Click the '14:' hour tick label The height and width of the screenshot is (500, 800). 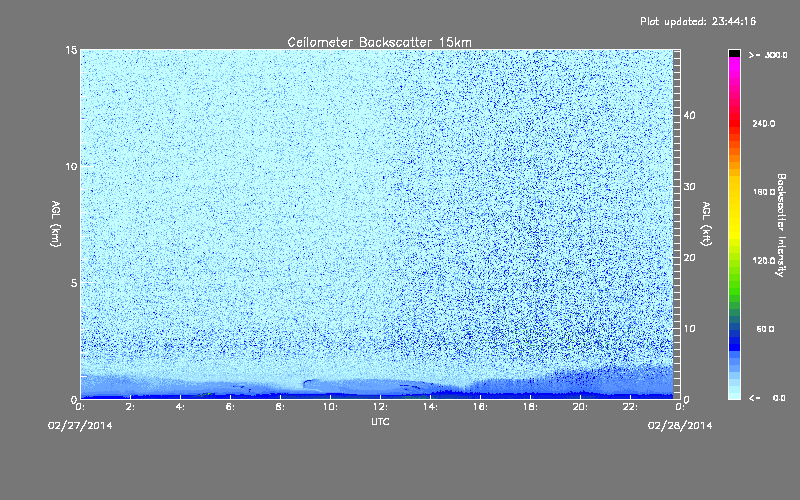coord(430,407)
